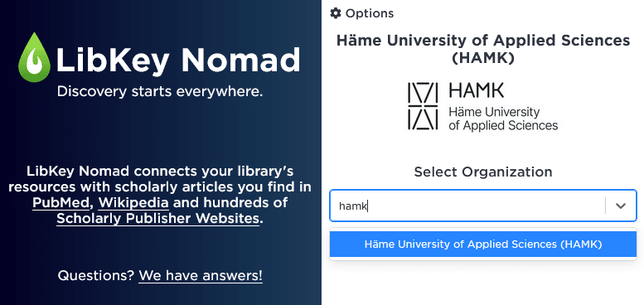
Task: Click the Options gear icon
Action: 336,13
